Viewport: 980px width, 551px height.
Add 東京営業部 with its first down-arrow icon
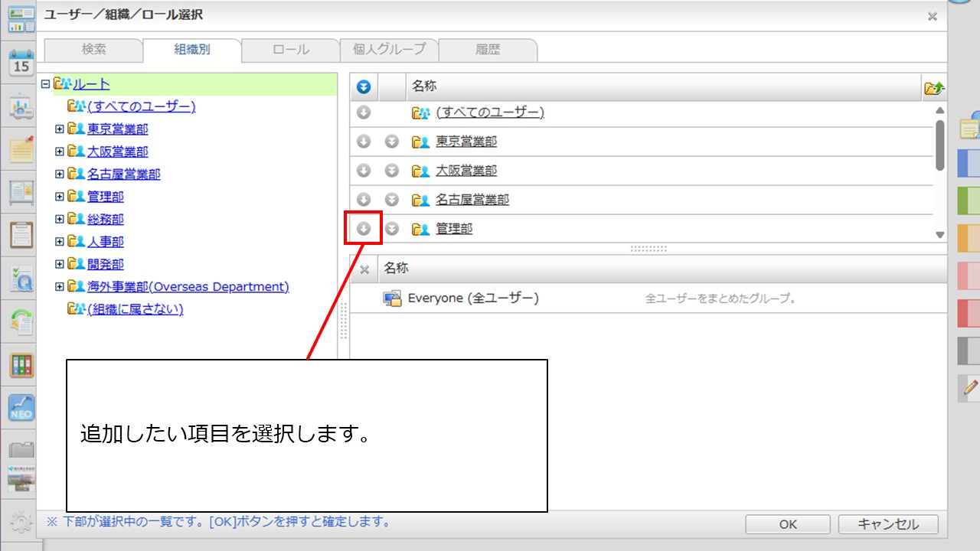[364, 142]
